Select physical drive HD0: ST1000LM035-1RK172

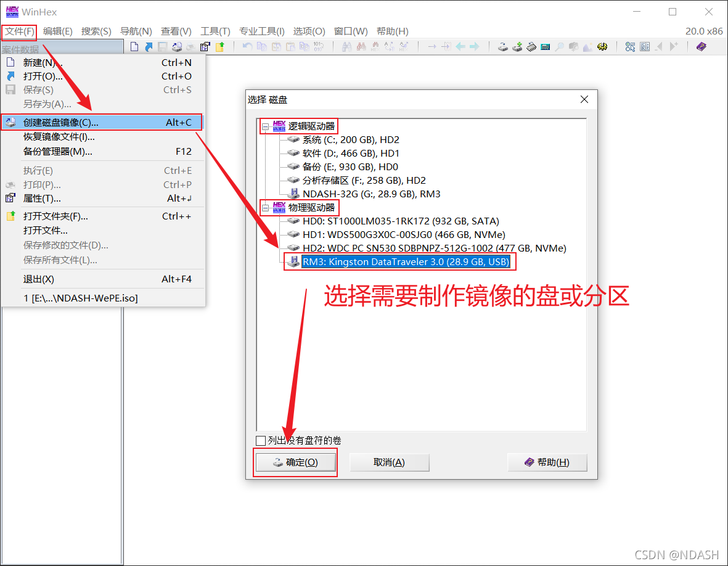tap(401, 221)
